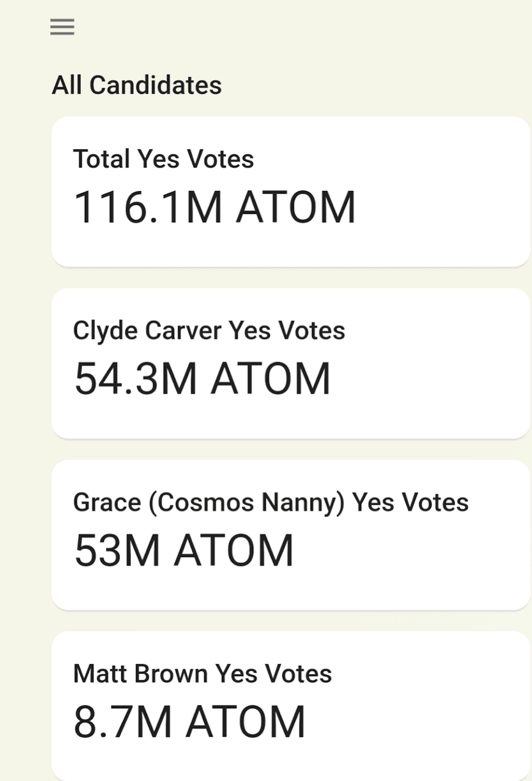Image resolution: width=532 pixels, height=781 pixels.
Task: Click "Yes Votes" in the Total card
Action: 196,159
